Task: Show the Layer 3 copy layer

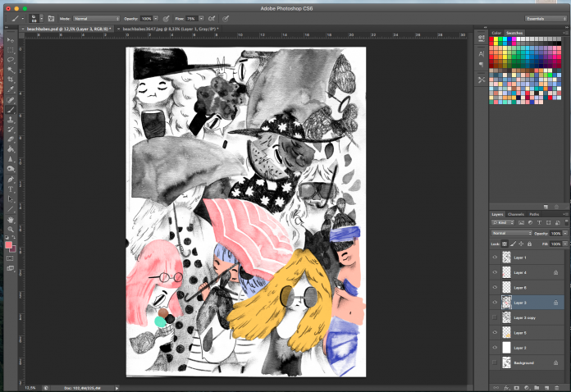Action: pyautogui.click(x=495, y=317)
